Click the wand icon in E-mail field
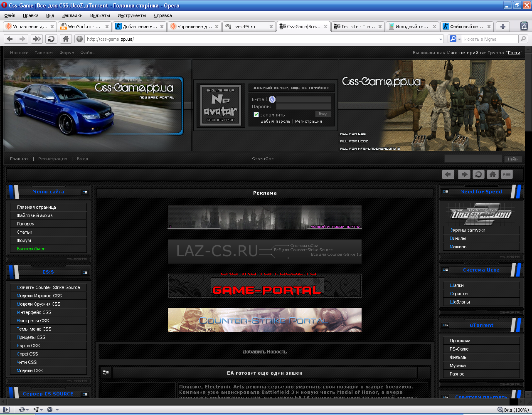The image size is (532, 415). 272,99
